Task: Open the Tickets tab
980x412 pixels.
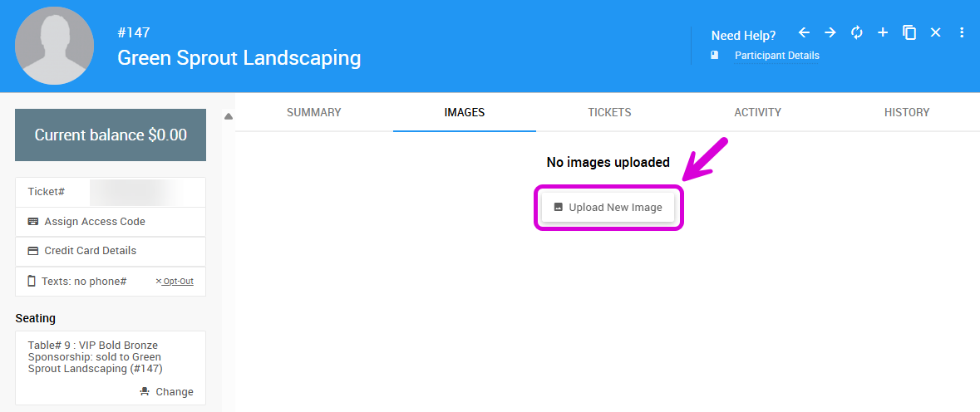Action: pos(609,112)
